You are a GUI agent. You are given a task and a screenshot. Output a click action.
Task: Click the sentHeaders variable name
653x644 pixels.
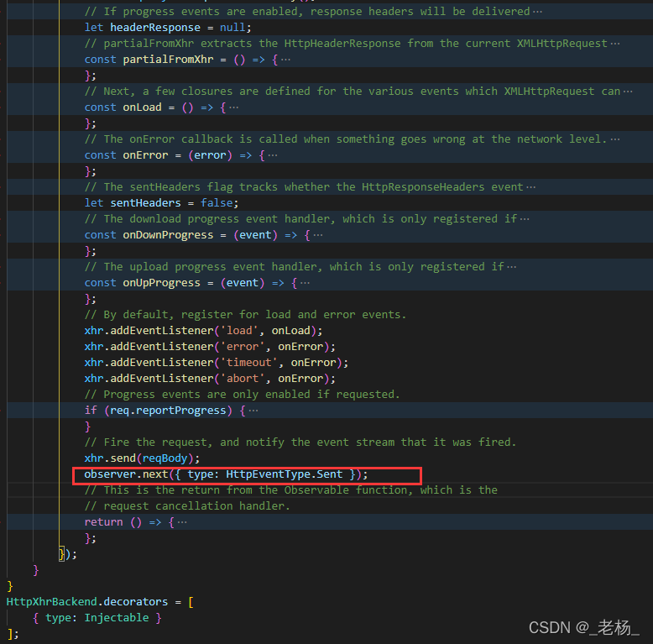(x=145, y=203)
